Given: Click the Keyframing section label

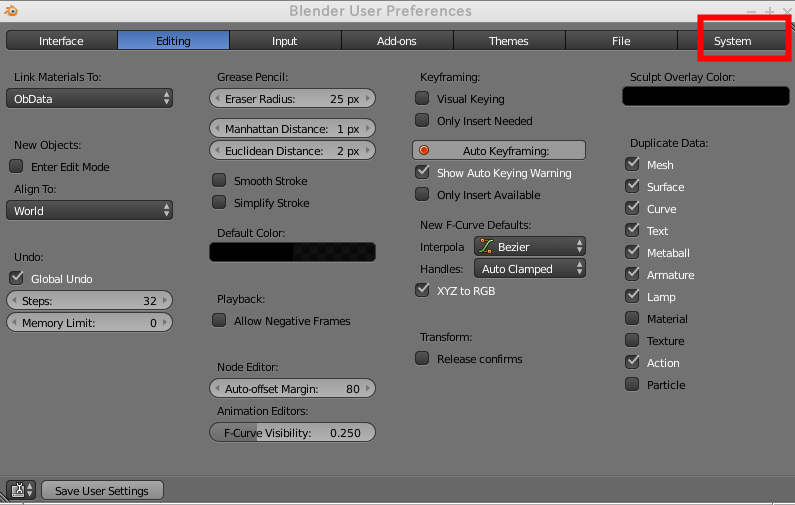Looking at the screenshot, I should click(x=450, y=77).
